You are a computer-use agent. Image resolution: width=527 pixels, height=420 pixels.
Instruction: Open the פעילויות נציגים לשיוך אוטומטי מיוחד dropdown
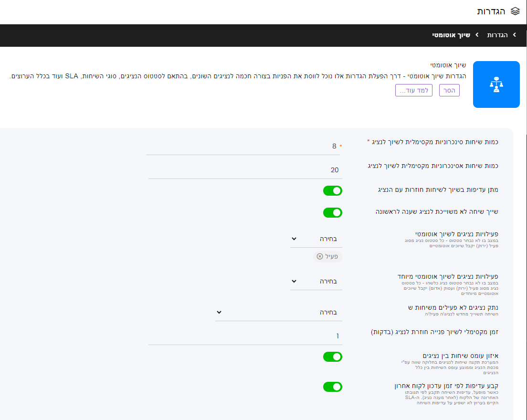[316, 281]
